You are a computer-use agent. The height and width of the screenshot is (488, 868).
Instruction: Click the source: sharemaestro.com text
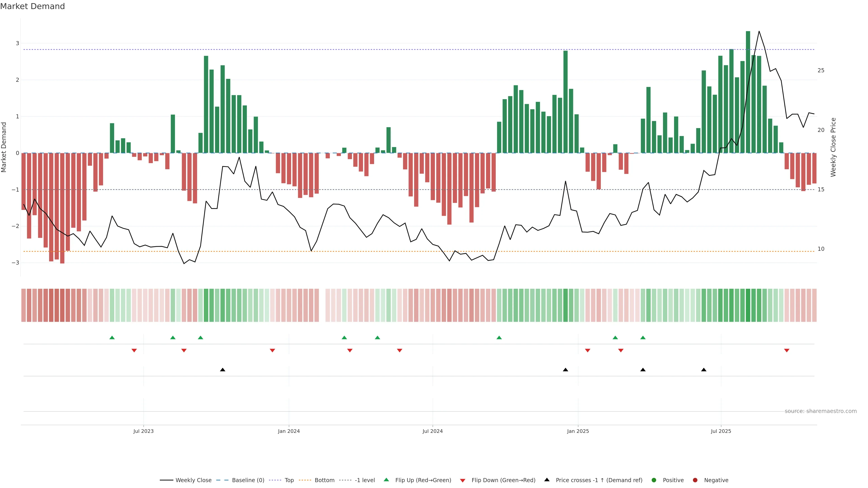tap(821, 411)
